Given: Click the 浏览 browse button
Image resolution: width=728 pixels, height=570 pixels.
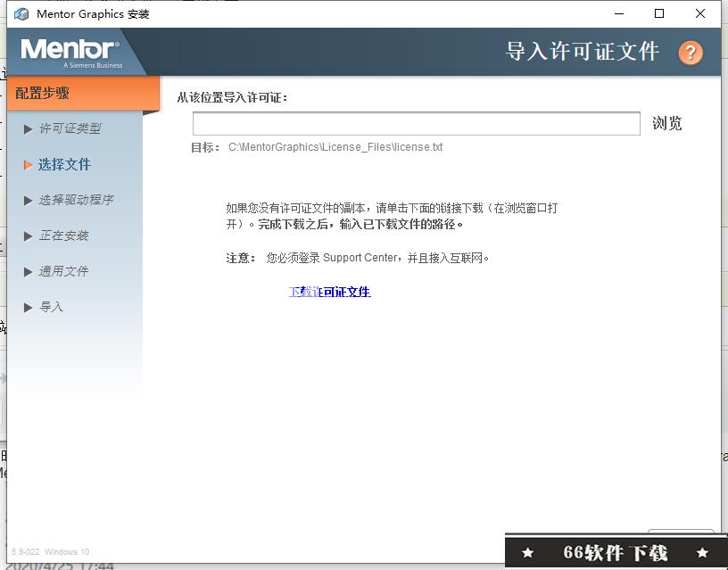Looking at the screenshot, I should pos(666,123).
